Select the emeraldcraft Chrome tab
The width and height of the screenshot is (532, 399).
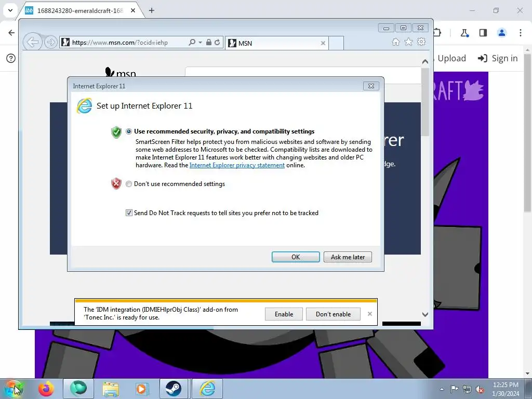[79, 10]
